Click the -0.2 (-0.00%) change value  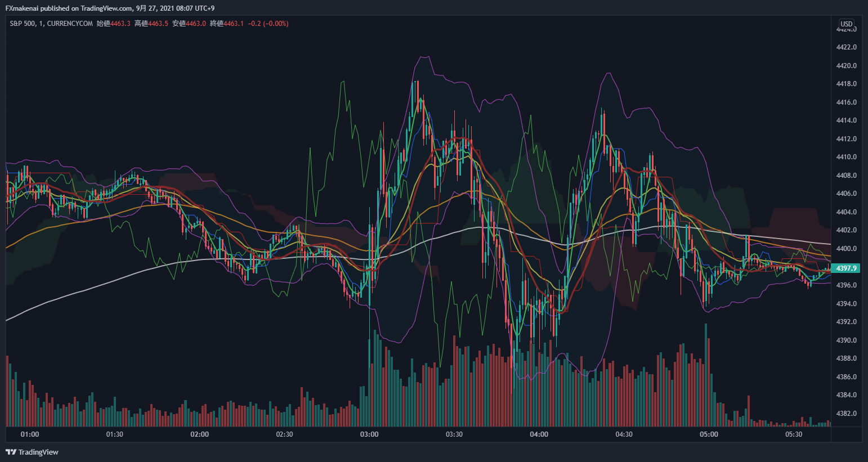pos(269,24)
